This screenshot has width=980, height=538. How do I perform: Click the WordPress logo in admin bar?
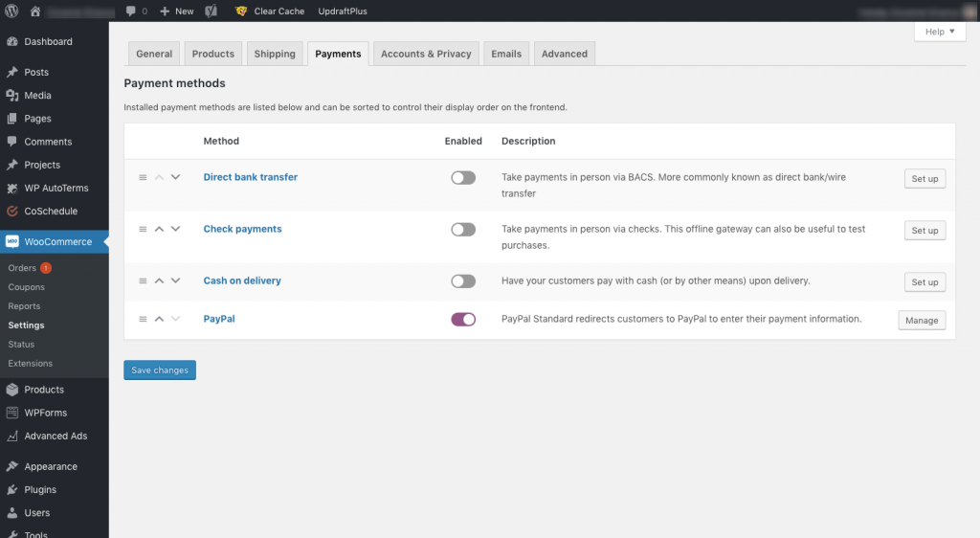tap(11, 11)
